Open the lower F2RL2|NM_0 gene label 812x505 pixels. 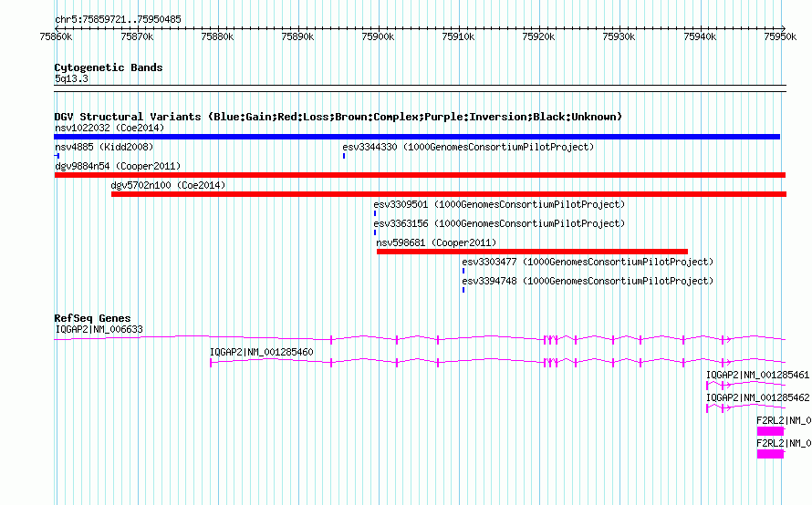(784, 443)
